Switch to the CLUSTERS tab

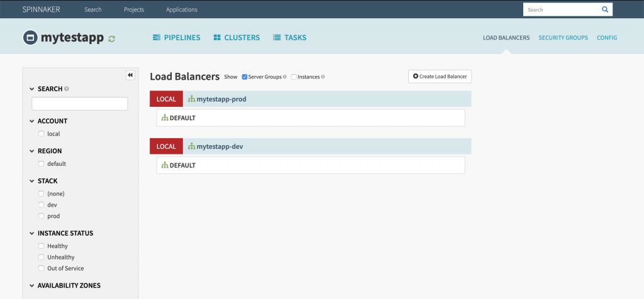tap(236, 38)
